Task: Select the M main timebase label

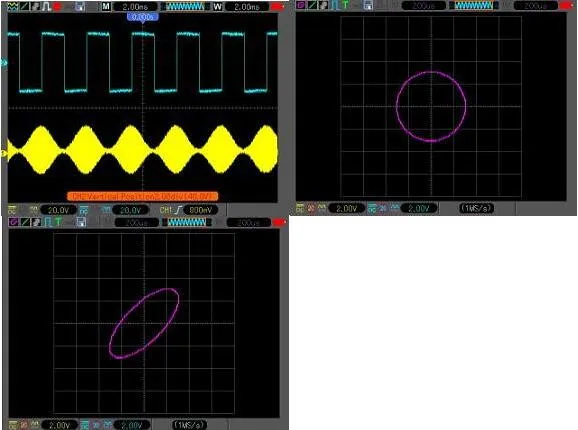Action: tap(106, 7)
